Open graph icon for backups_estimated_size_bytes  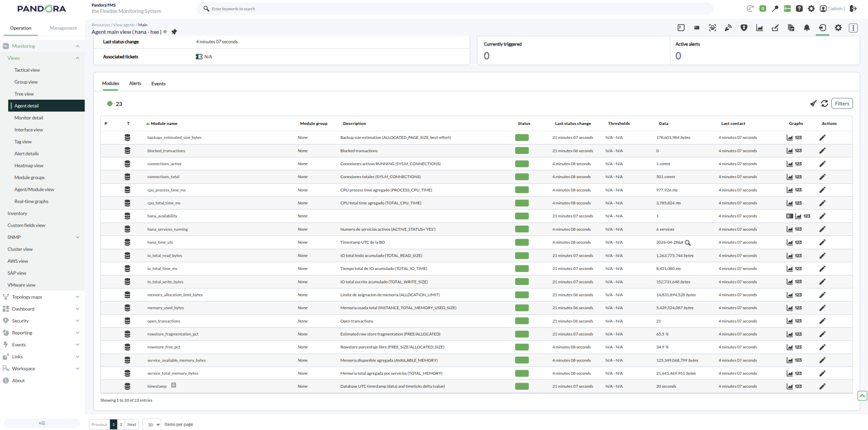(x=789, y=138)
